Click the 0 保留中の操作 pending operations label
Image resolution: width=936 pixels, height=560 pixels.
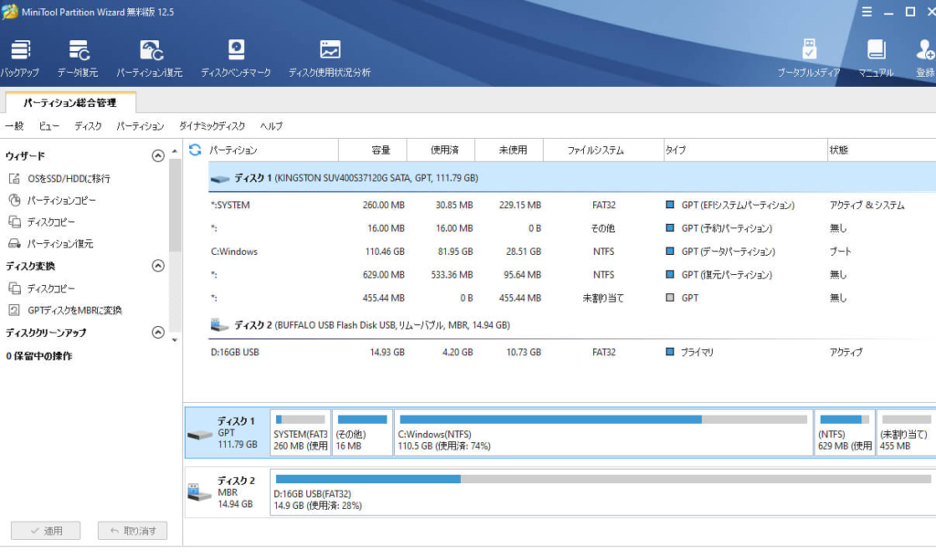(39, 356)
